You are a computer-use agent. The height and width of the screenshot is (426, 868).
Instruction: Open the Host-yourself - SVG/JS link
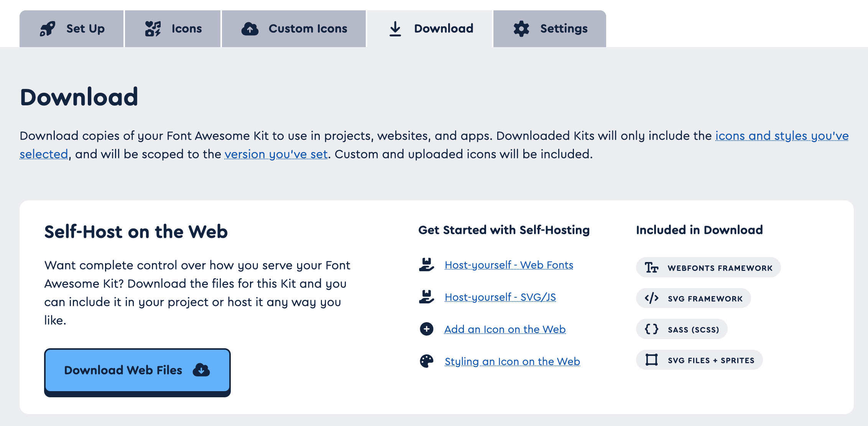click(x=500, y=297)
